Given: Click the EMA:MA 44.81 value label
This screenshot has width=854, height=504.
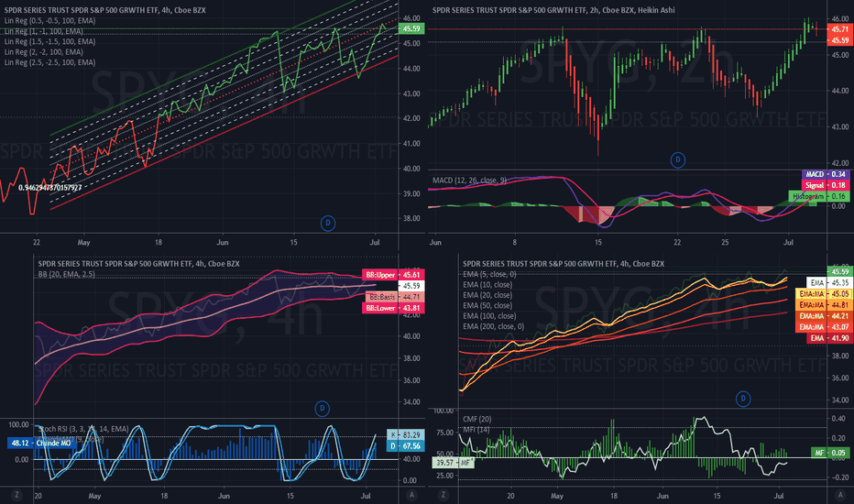Looking at the screenshot, I should pyautogui.click(x=825, y=305).
